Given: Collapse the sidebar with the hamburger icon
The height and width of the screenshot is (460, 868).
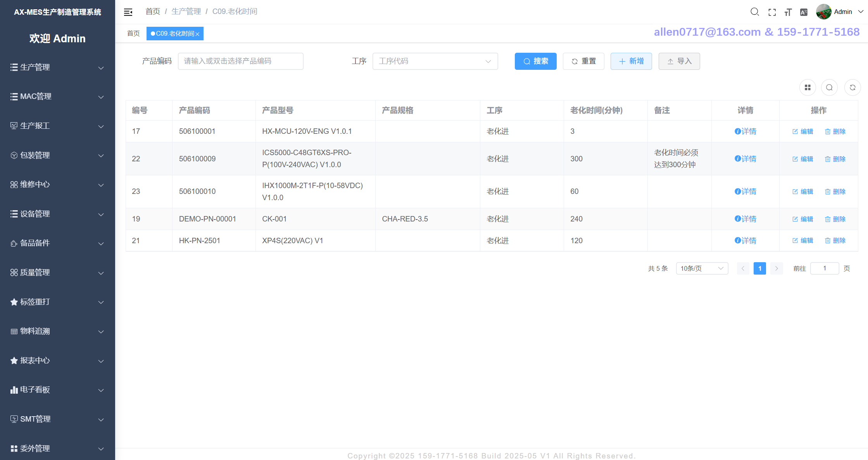Looking at the screenshot, I should [128, 12].
